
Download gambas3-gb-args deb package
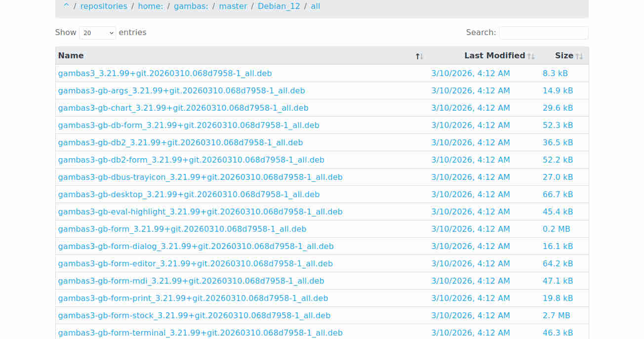(181, 91)
